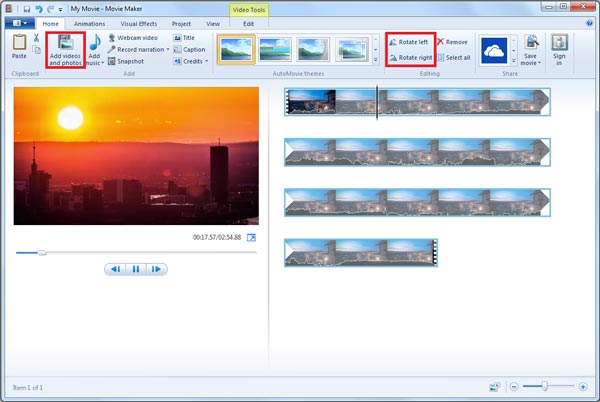Click the Save icon in title bar
Screen dimensions: 600x402
pos(26,9)
